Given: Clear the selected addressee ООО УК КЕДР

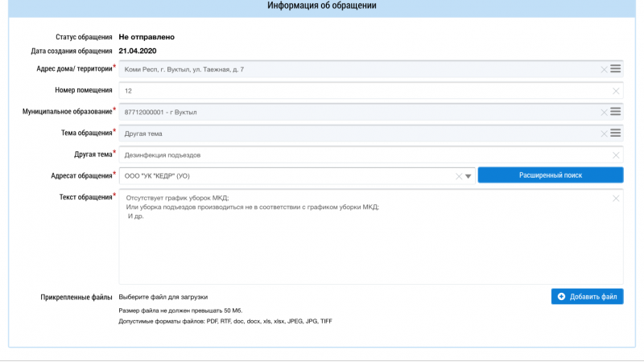Looking at the screenshot, I should point(459,176).
